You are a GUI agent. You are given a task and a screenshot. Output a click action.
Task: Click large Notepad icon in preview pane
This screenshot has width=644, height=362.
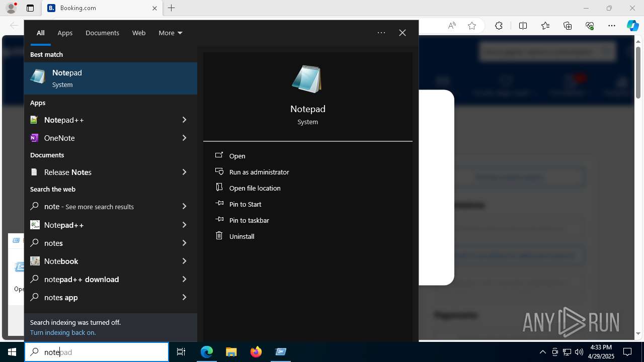click(x=307, y=79)
